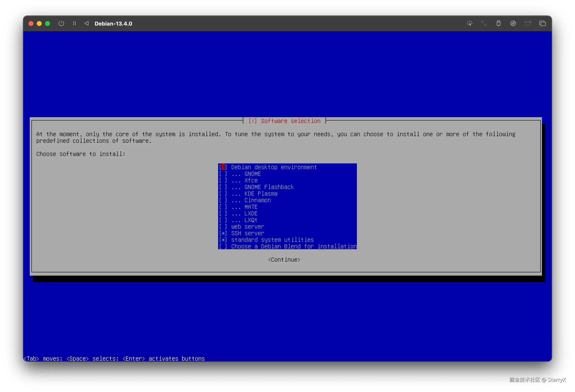Screen dimensions: 575x392
Task: Uncheck standard system utilities option
Action: point(223,240)
